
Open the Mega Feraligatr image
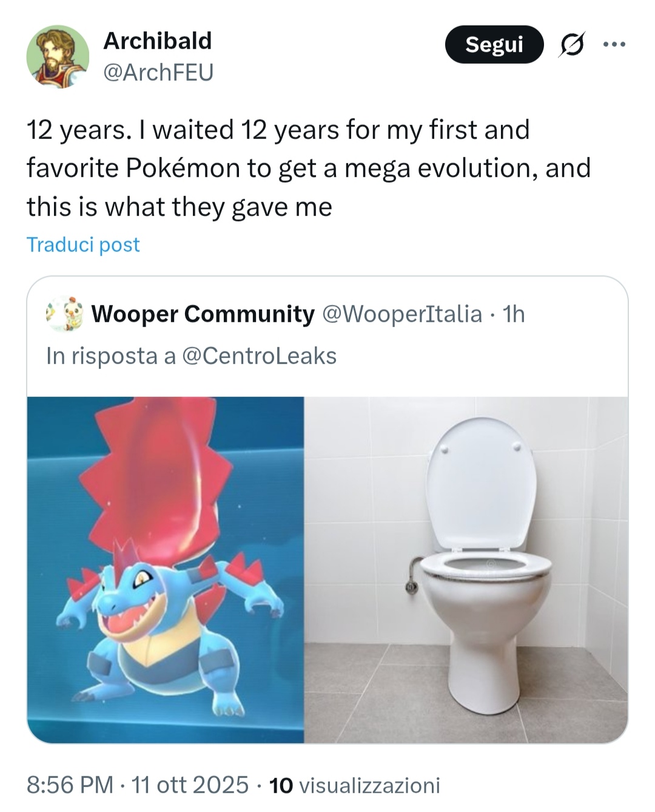click(166, 569)
